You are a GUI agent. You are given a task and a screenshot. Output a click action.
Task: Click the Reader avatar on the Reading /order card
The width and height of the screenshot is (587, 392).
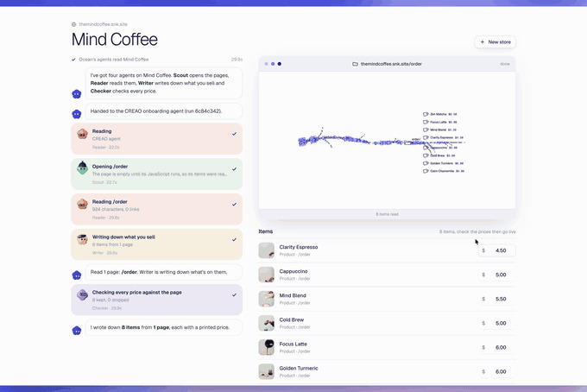click(x=82, y=204)
